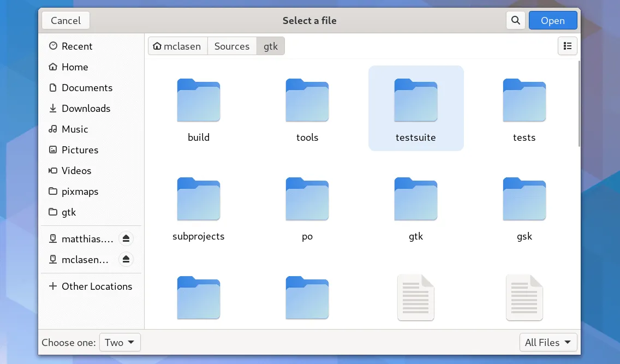Eject the matthias drive
Screen dimensions: 620x364
pos(126,238)
